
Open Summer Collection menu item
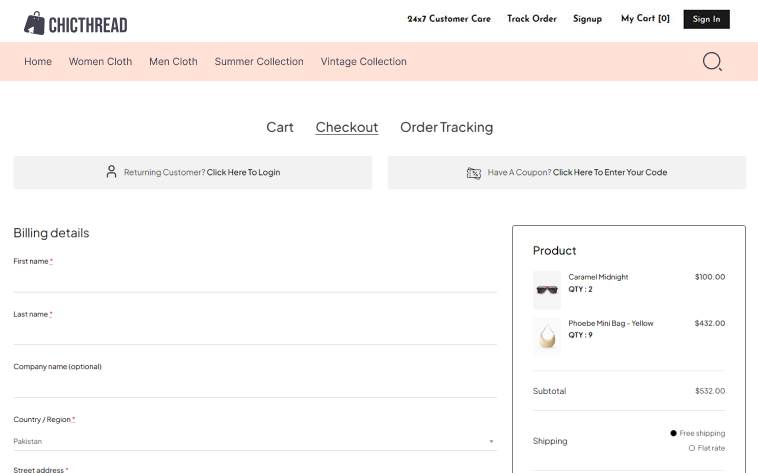click(259, 62)
